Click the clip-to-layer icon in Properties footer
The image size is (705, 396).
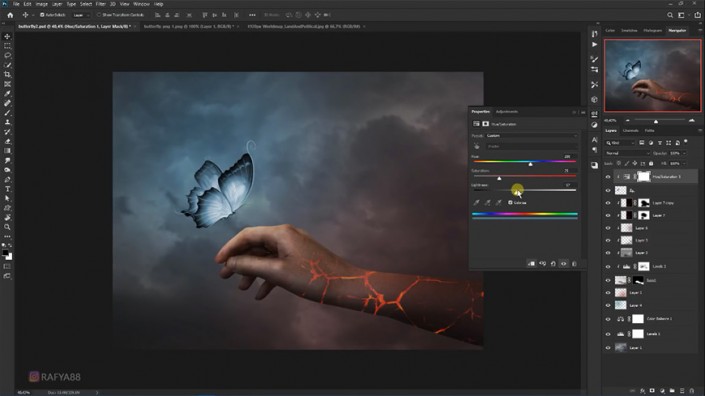531,264
